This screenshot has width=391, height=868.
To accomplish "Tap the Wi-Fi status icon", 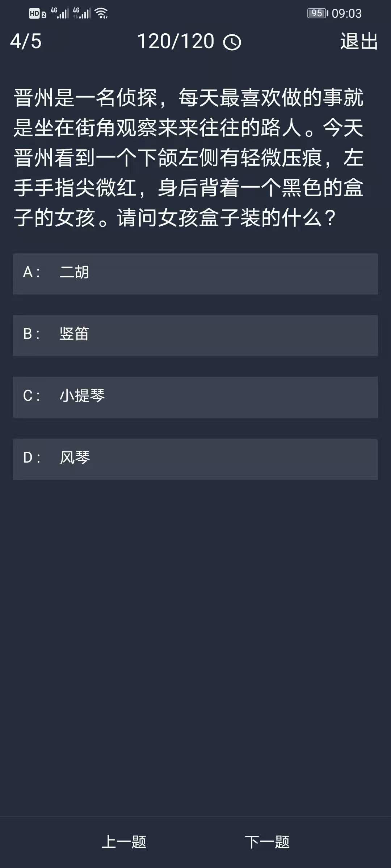I will coord(101,13).
